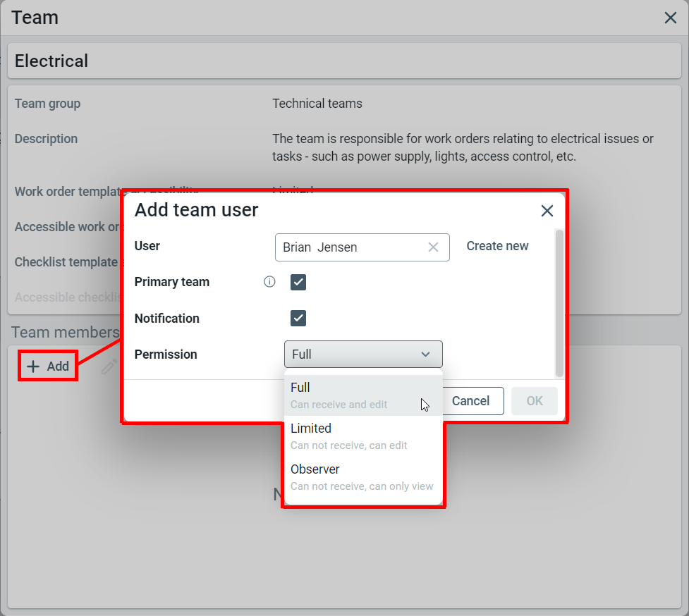Click the team Description text
Viewport: 689px width, 616px height.
463,147
